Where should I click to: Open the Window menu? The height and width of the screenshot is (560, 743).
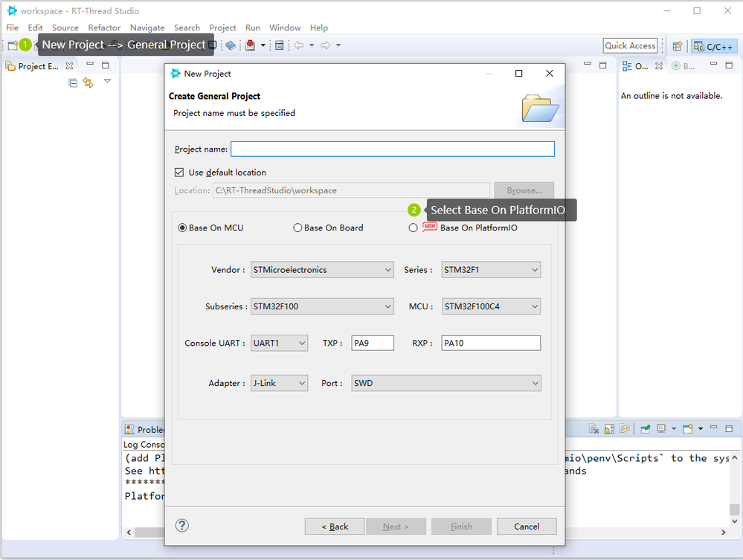[x=286, y=28]
